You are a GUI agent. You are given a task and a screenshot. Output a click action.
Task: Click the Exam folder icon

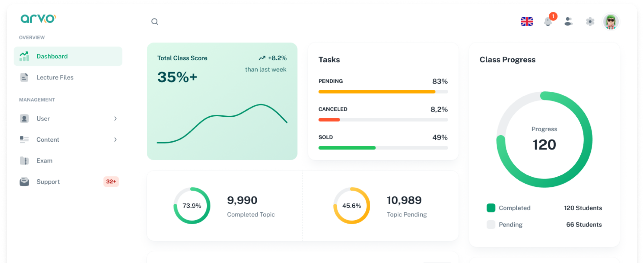click(x=24, y=161)
